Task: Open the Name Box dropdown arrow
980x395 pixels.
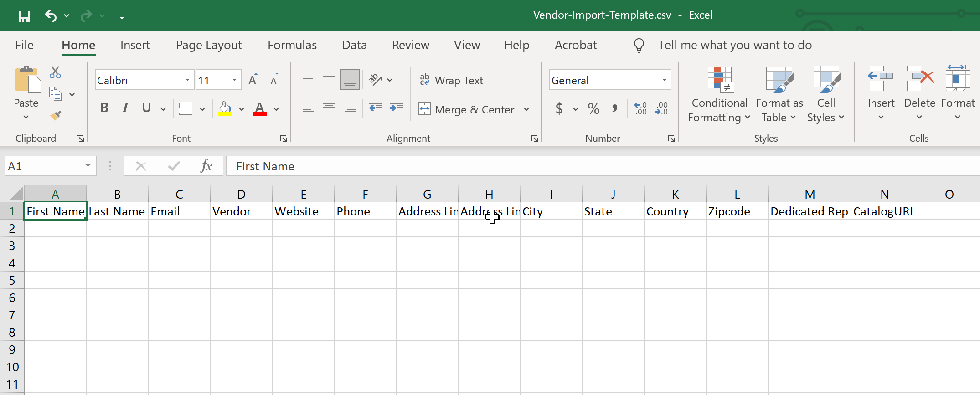Action: coord(88,166)
